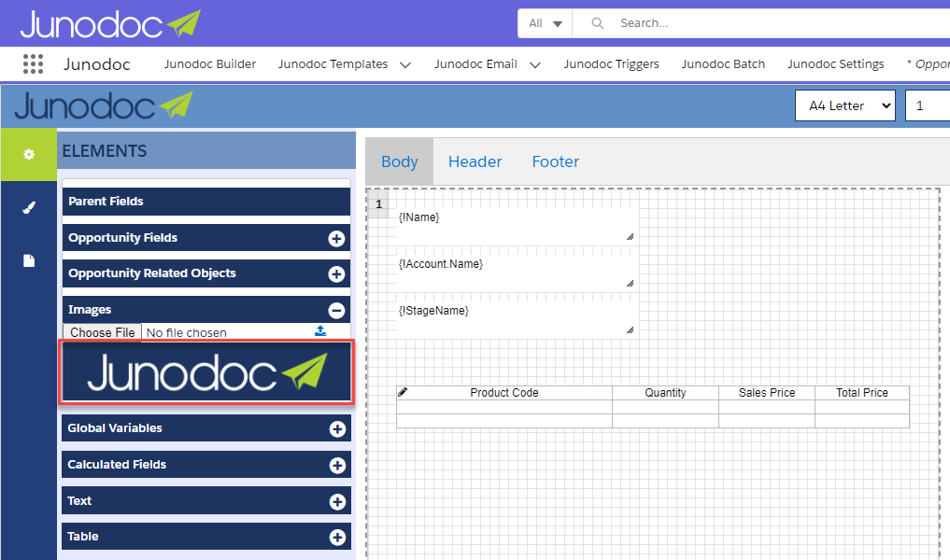The image size is (950, 560).
Task: Expand the Text elements section
Action: (337, 502)
